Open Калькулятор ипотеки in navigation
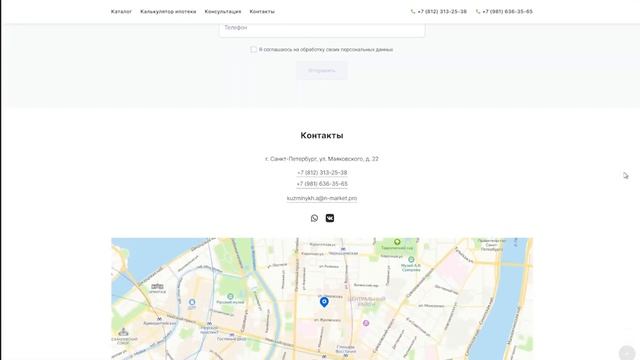This screenshot has height=360, width=640. 168,11
